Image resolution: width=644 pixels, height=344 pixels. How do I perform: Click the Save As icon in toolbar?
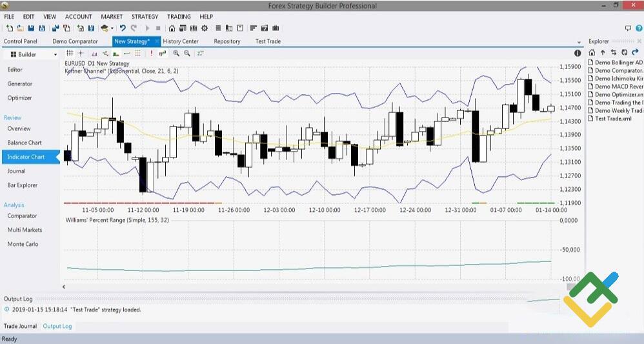[42, 28]
